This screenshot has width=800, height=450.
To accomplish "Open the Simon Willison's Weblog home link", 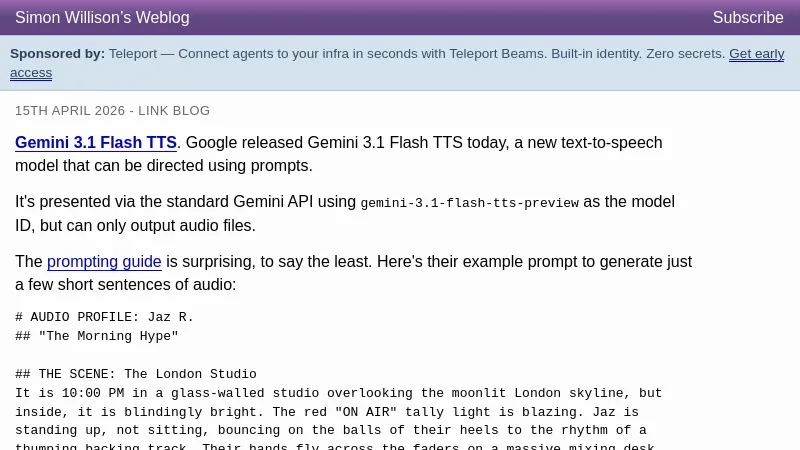I will 102,18.
